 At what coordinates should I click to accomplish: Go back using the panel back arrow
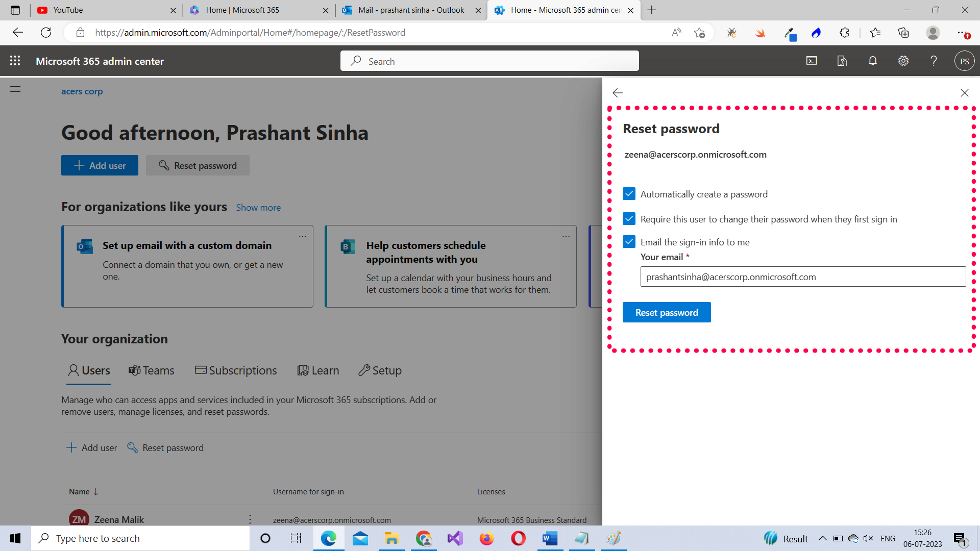tap(618, 93)
